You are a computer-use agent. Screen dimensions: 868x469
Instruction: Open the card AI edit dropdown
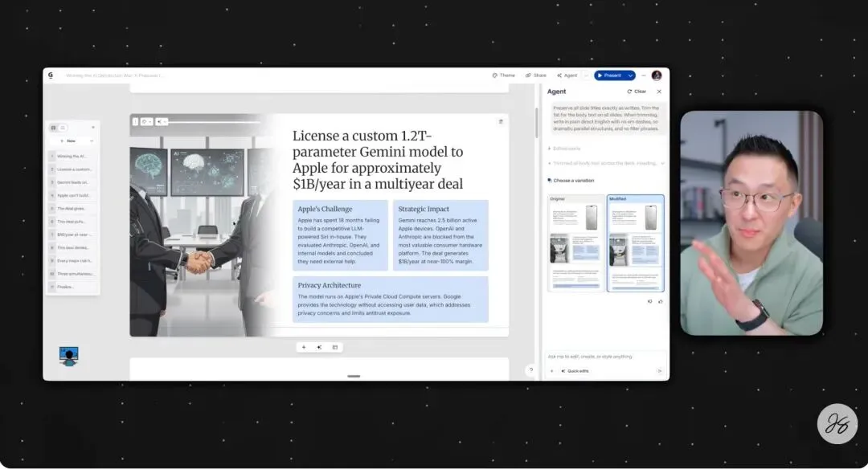pos(161,121)
